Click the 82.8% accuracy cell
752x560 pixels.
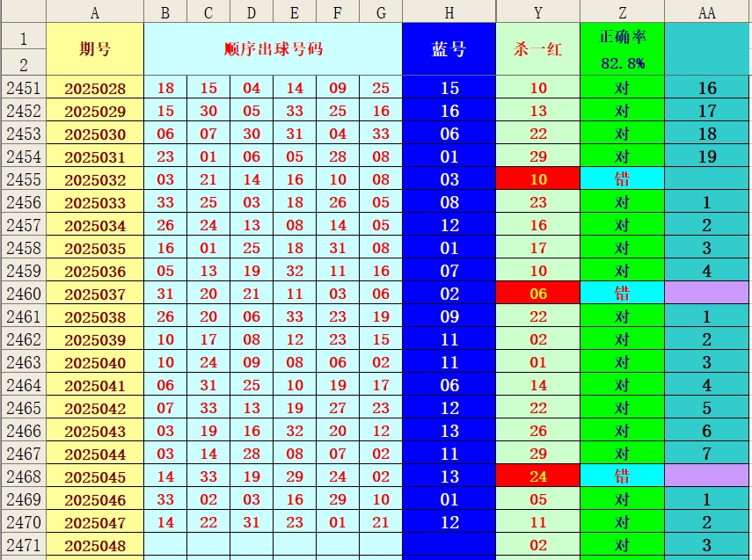coord(622,62)
